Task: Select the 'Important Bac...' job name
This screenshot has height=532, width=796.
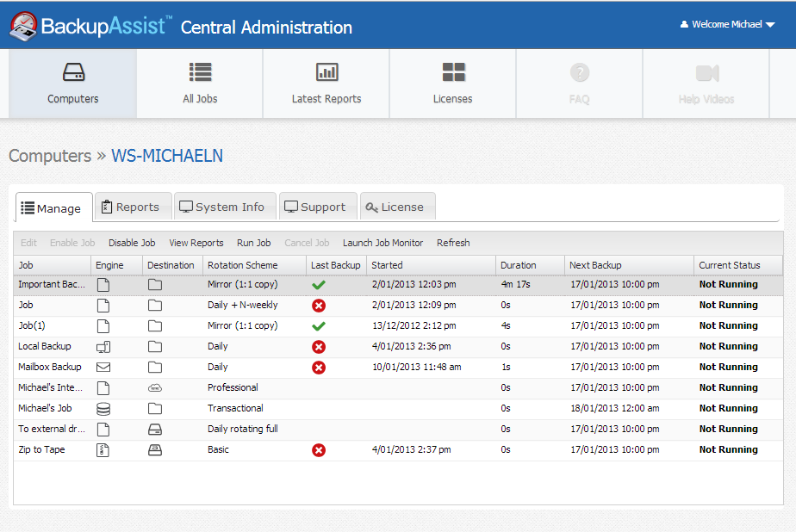Action: [x=52, y=285]
